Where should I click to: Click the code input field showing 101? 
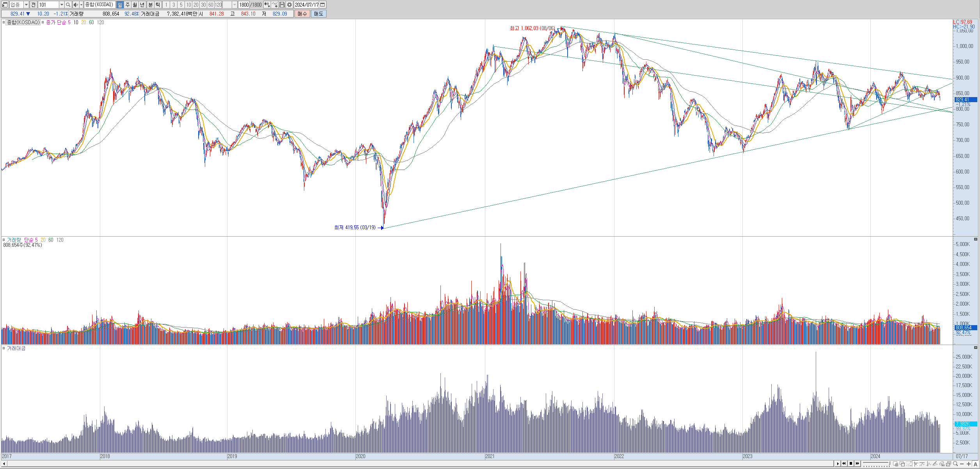(48, 5)
